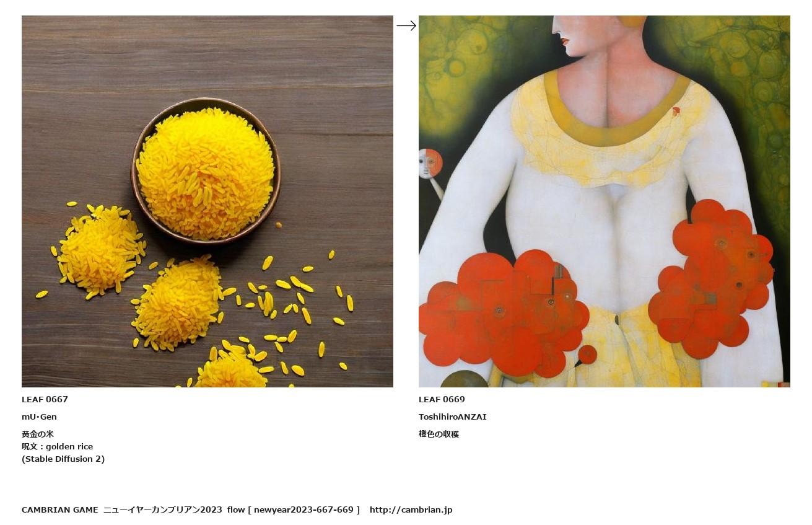Click the right red flower cluster
Viewport: 812px width, 525px height.
(x=712, y=280)
